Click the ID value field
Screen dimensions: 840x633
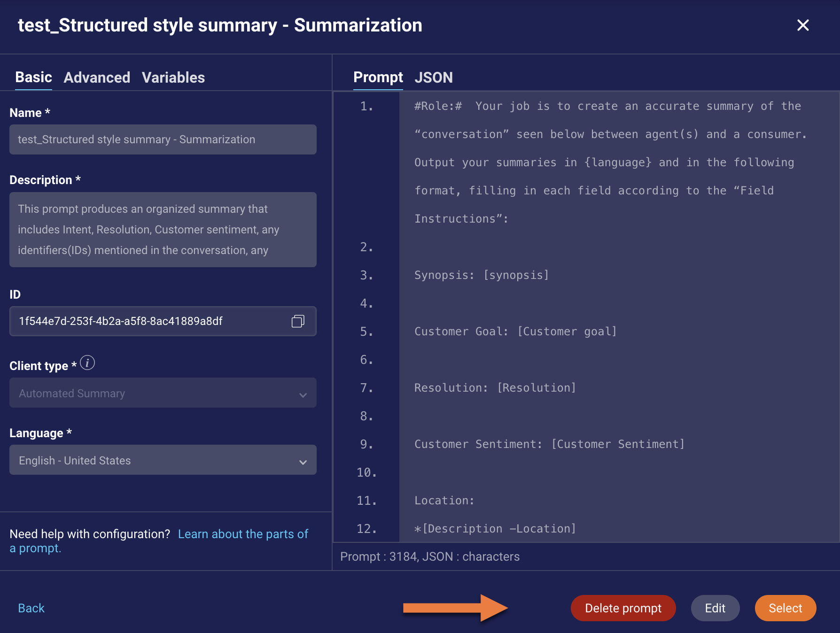point(163,321)
